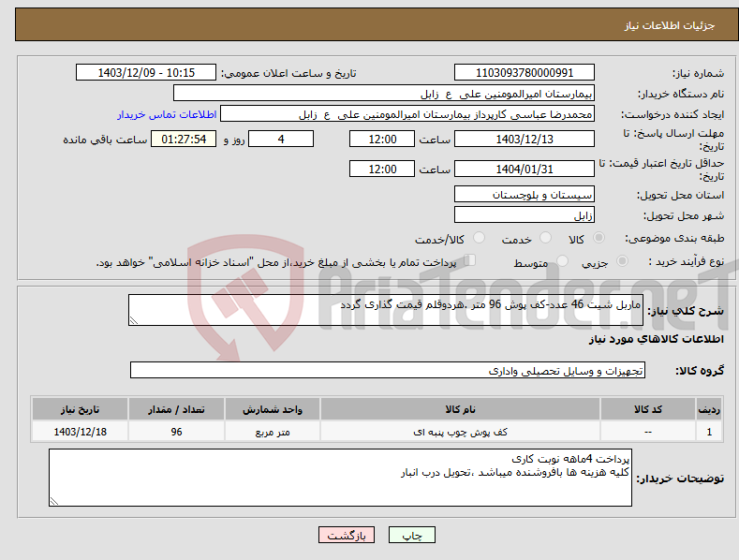The width and height of the screenshot is (739, 560).
Task: Click the توضیحات خریدار notes textarea
Action: 340,478
